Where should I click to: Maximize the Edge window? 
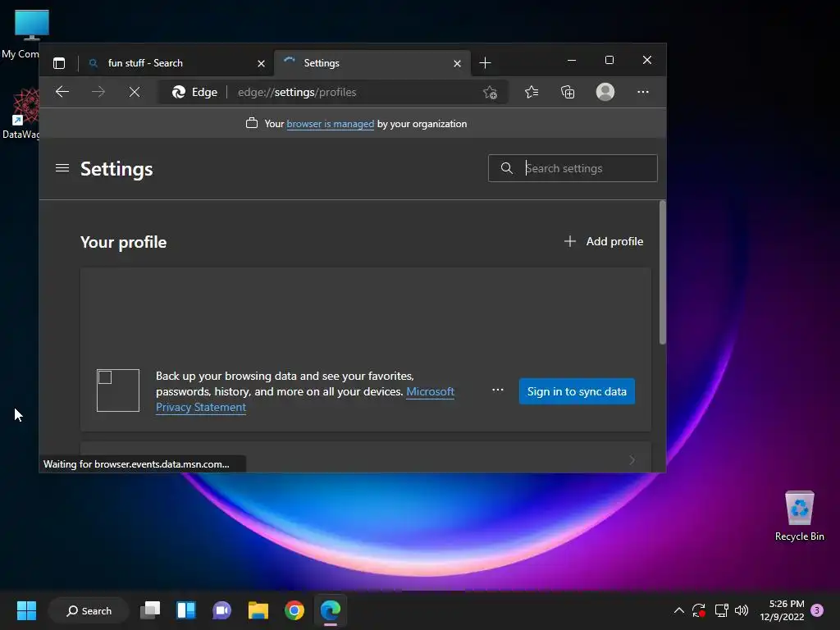click(x=609, y=61)
